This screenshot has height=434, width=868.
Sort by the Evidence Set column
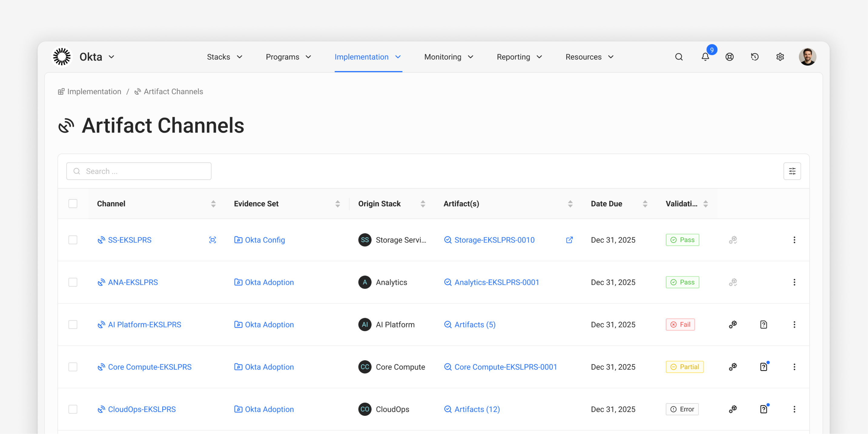coord(338,204)
